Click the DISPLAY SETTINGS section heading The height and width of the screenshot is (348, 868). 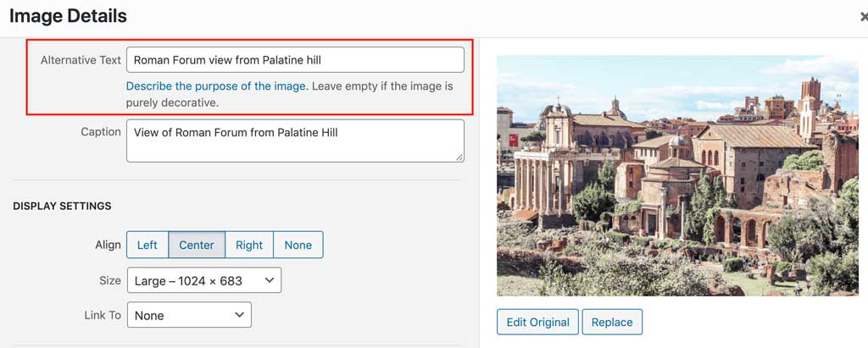pyautogui.click(x=62, y=207)
